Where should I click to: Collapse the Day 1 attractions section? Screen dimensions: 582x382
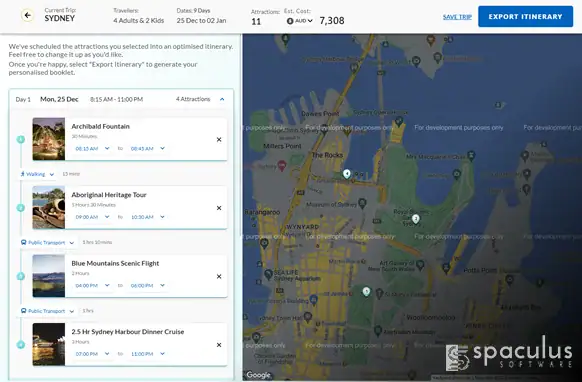coord(222,99)
